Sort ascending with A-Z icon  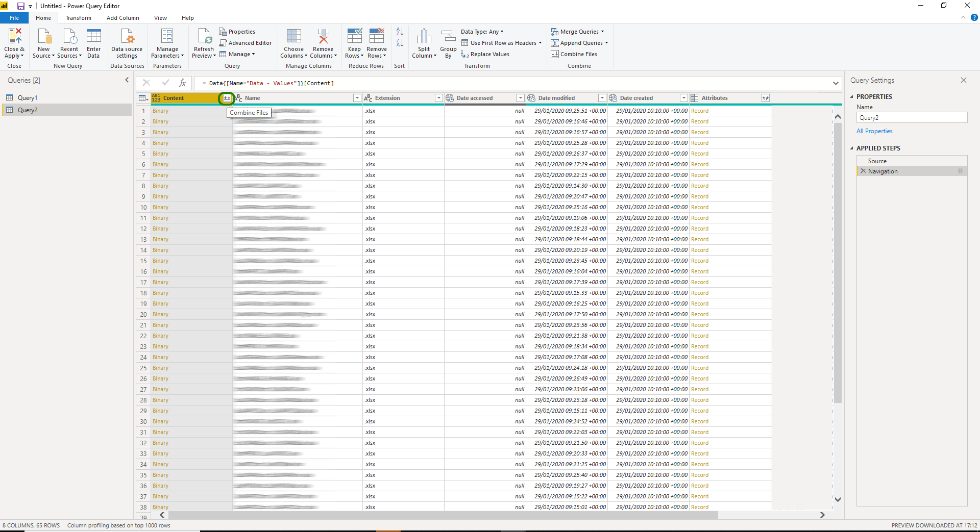[x=400, y=32]
